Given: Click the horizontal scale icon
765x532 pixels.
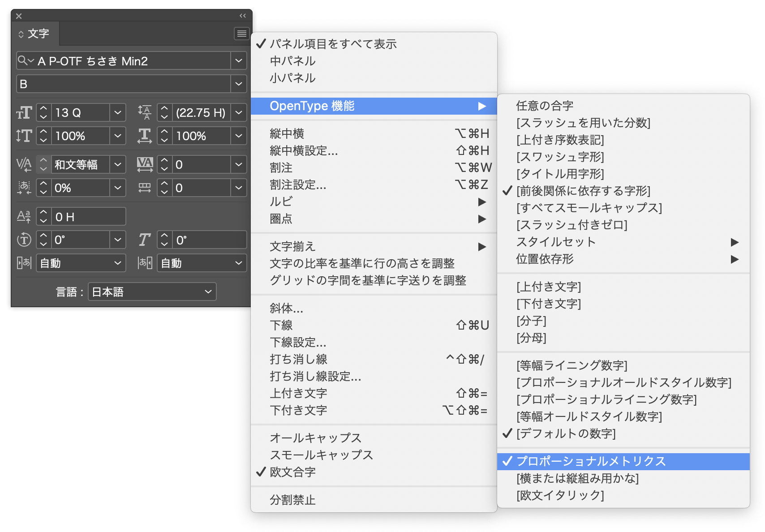Looking at the screenshot, I should [145, 136].
